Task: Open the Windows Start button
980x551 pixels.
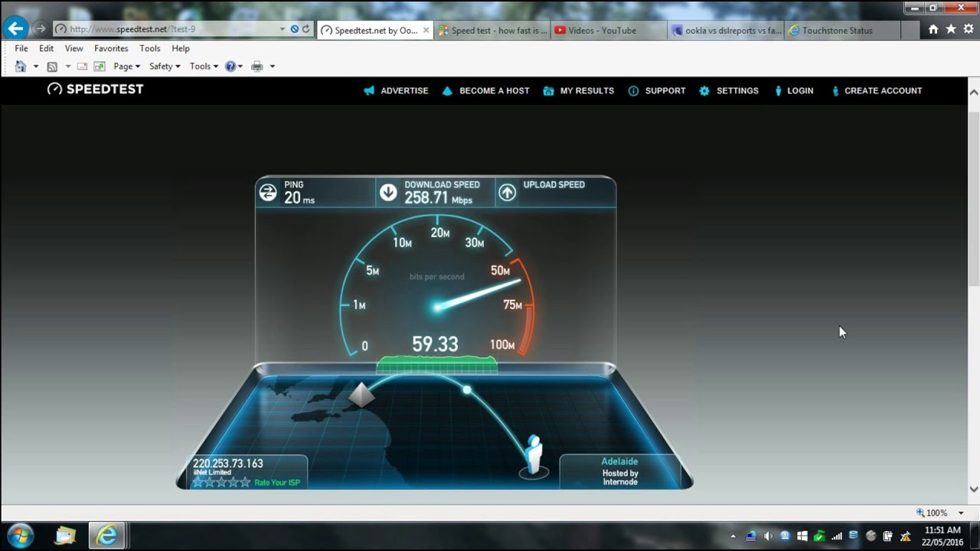Action: (20, 536)
